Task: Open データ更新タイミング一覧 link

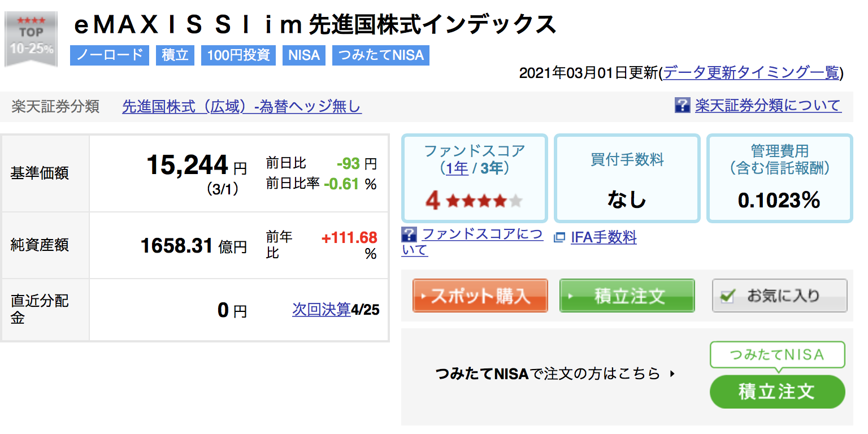Action: 751,72
